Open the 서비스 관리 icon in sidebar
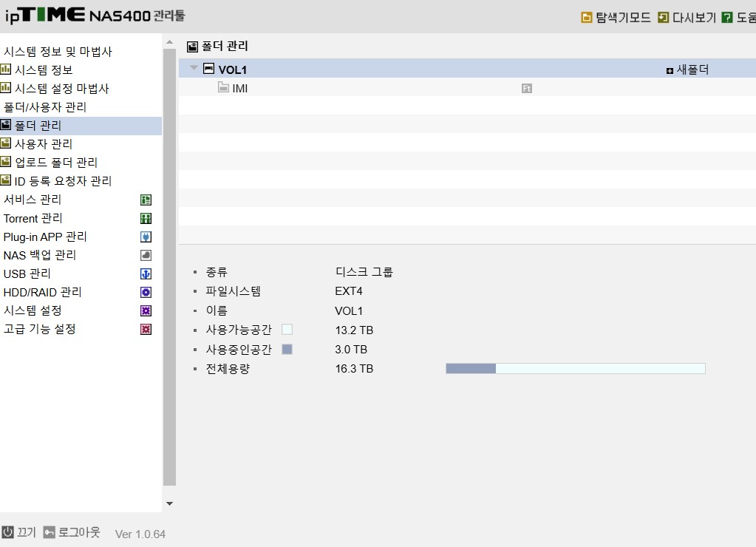The height and width of the screenshot is (547, 756). coord(146,200)
